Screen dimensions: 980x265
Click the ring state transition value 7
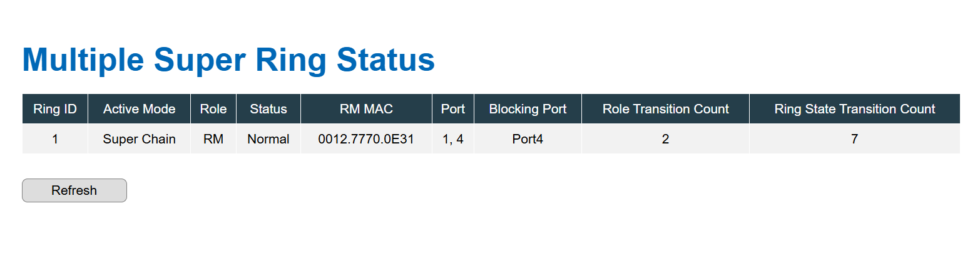(855, 139)
